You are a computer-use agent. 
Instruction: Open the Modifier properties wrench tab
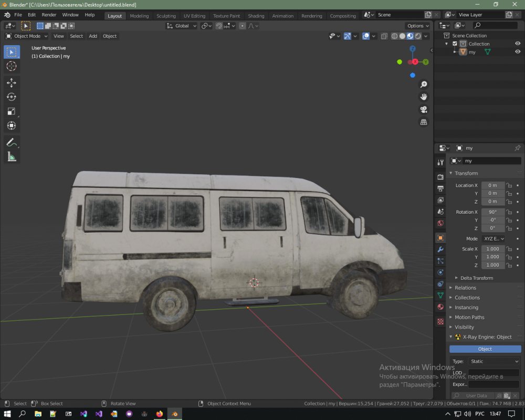click(x=440, y=249)
